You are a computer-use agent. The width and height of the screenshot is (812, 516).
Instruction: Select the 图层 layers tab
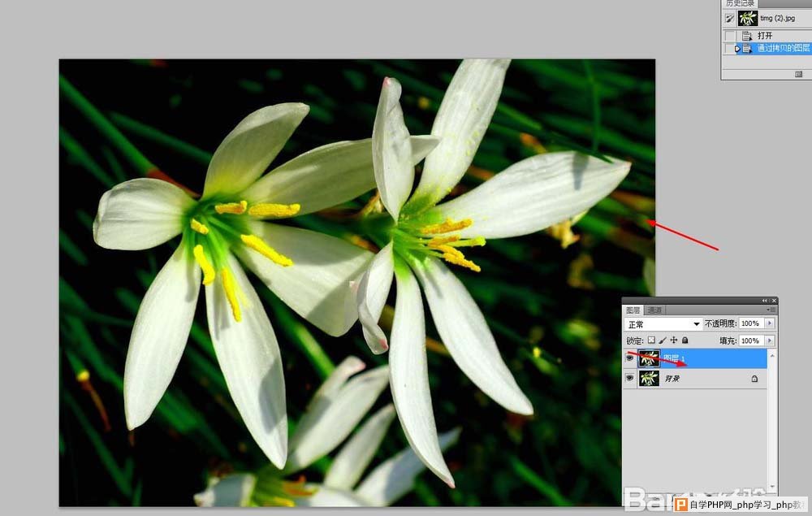coord(633,310)
